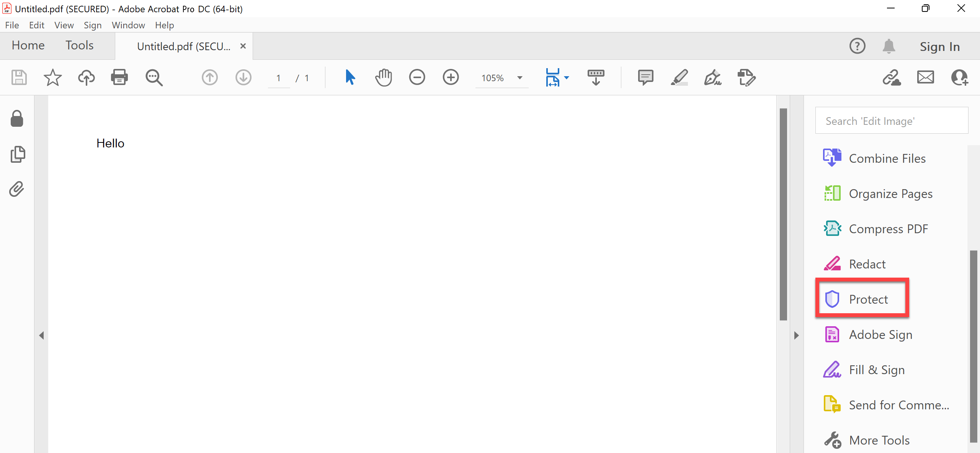Switch to the Home tab
This screenshot has width=980, height=453.
tap(28, 46)
